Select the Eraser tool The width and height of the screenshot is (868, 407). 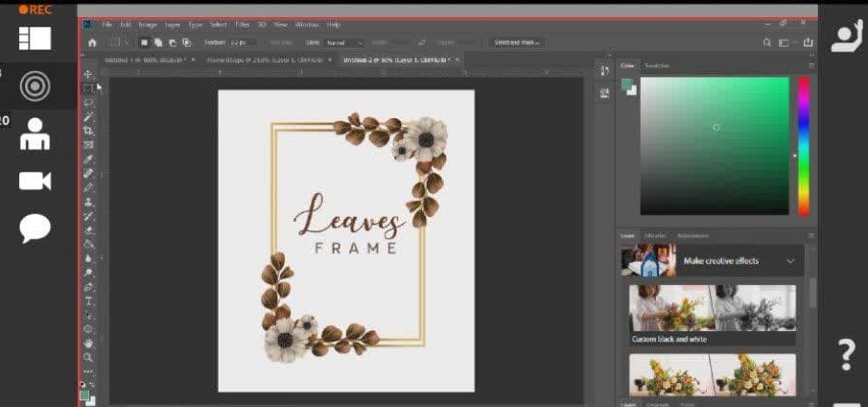click(x=88, y=230)
